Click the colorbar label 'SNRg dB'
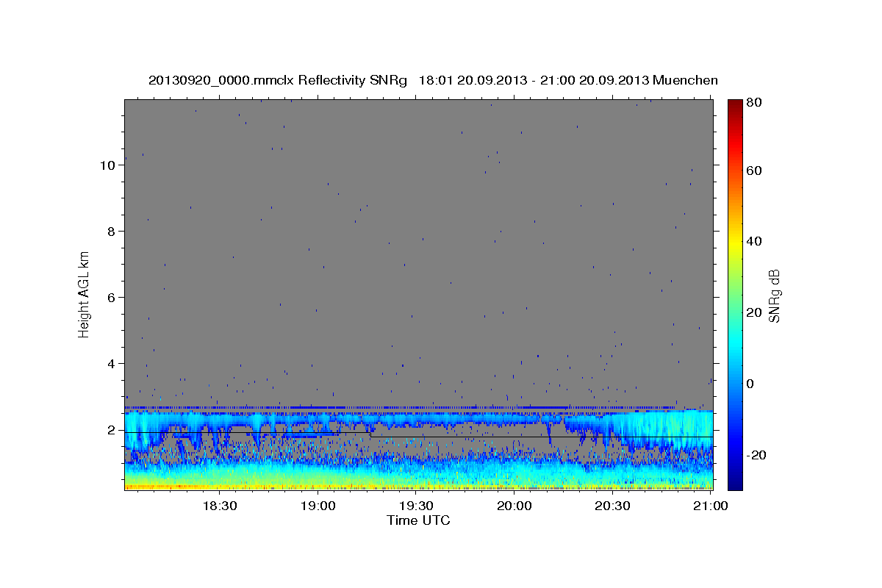The image size is (882, 588). [775, 295]
